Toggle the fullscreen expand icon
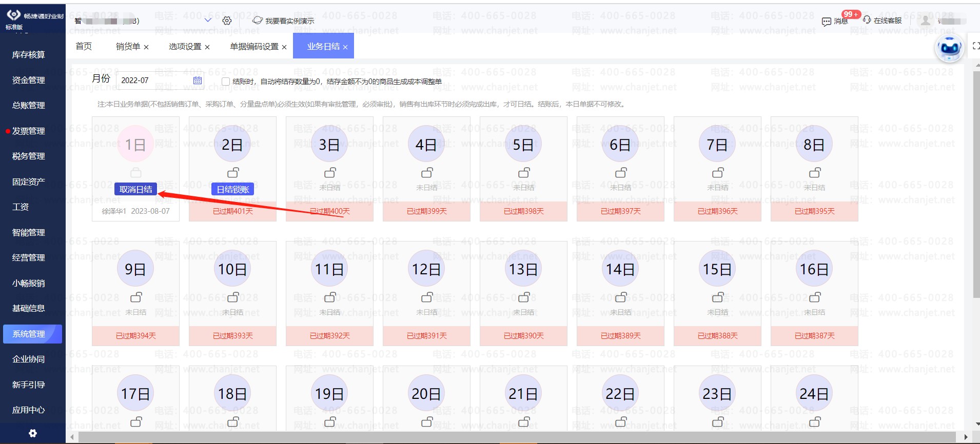The width and height of the screenshot is (980, 444). point(976,46)
